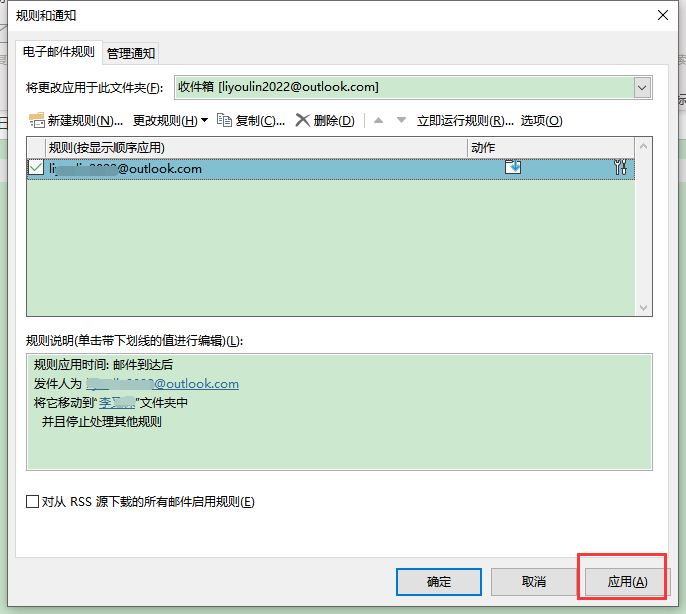
Task: Click the tools icon at rule row end
Action: point(620,168)
